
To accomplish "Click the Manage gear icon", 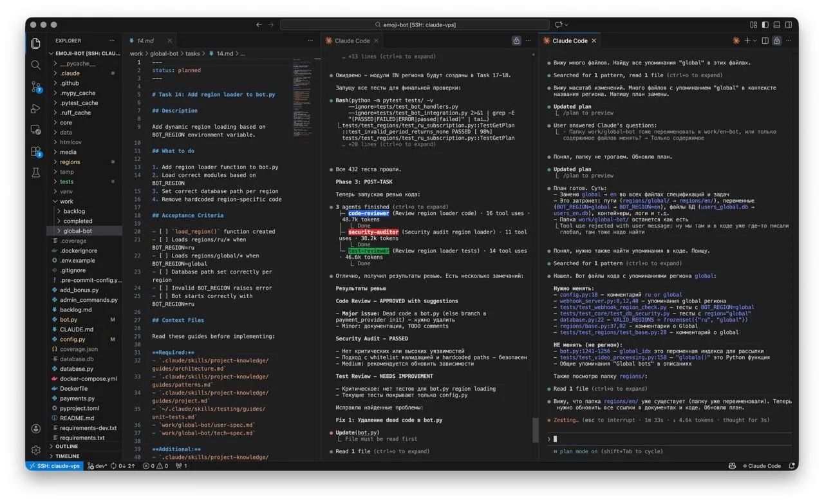I will click(x=36, y=450).
